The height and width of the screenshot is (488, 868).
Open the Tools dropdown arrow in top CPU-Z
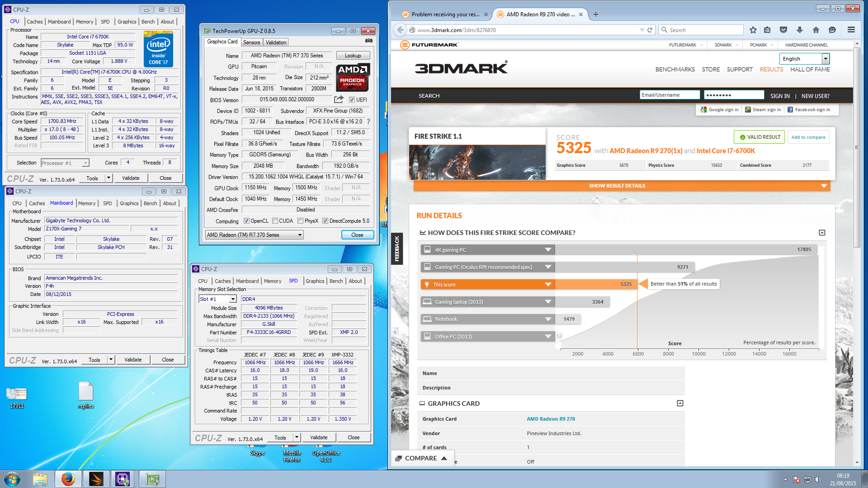[x=108, y=178]
